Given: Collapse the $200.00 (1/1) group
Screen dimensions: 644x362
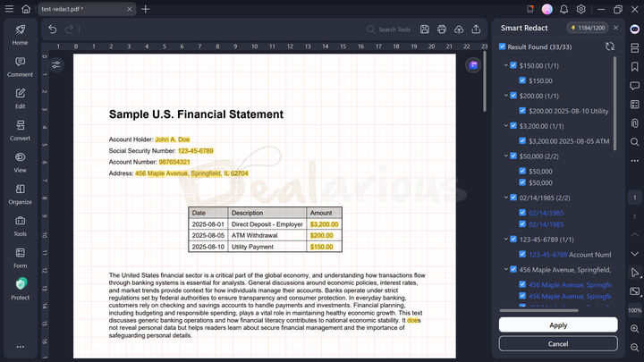Looking at the screenshot, I should [505, 96].
